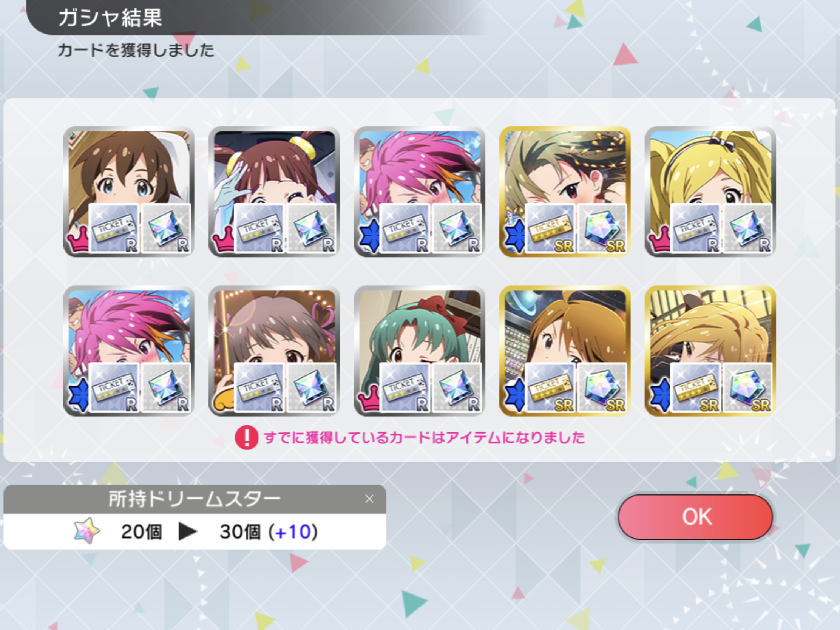Close the Dream Star panel with X
This screenshot has width=840, height=630.
coord(369,499)
